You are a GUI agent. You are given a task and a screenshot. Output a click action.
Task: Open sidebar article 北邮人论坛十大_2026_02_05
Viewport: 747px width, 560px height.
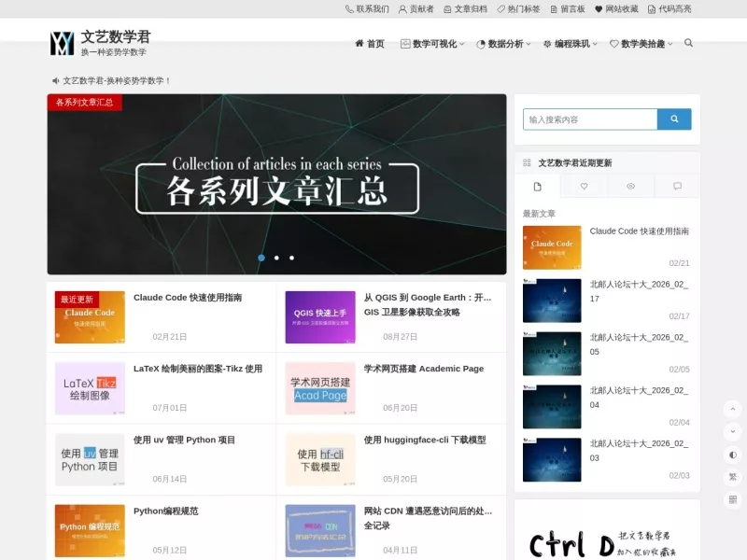tap(639, 344)
